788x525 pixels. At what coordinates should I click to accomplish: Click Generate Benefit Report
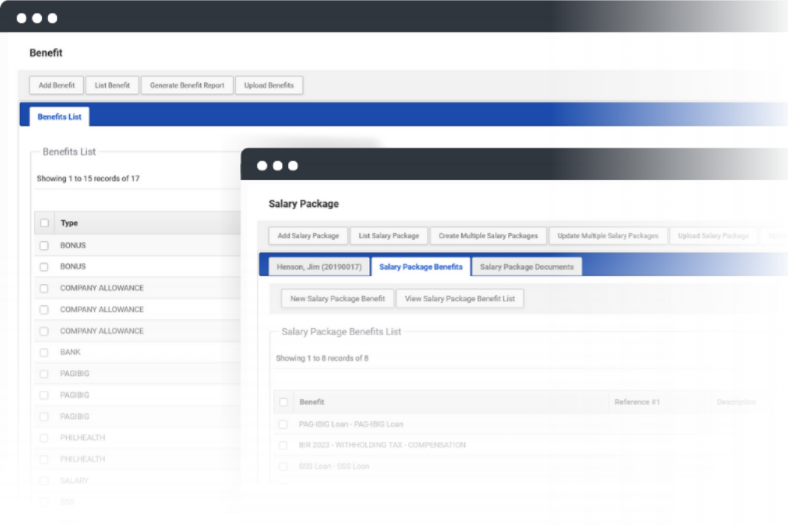click(187, 86)
